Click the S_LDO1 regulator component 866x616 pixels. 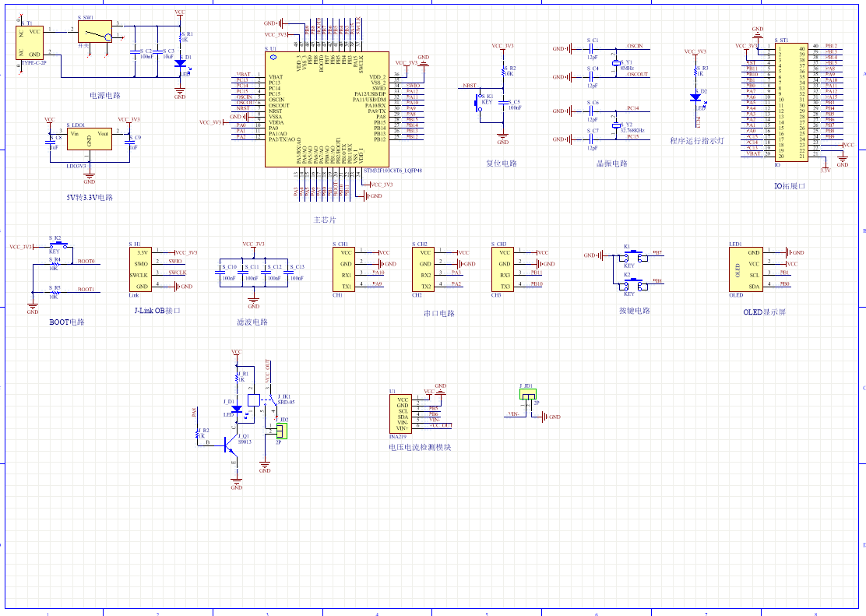[x=90, y=139]
